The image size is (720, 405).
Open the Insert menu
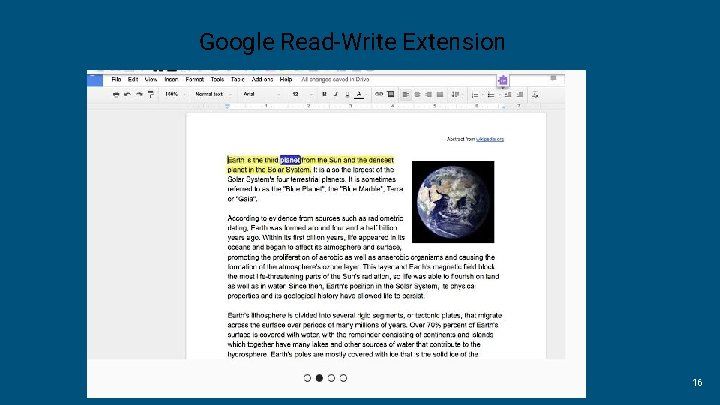[x=171, y=79]
